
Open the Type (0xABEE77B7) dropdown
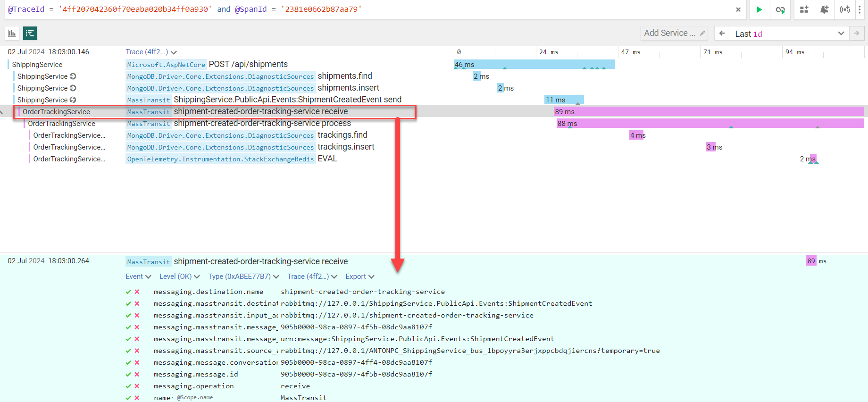(243, 276)
